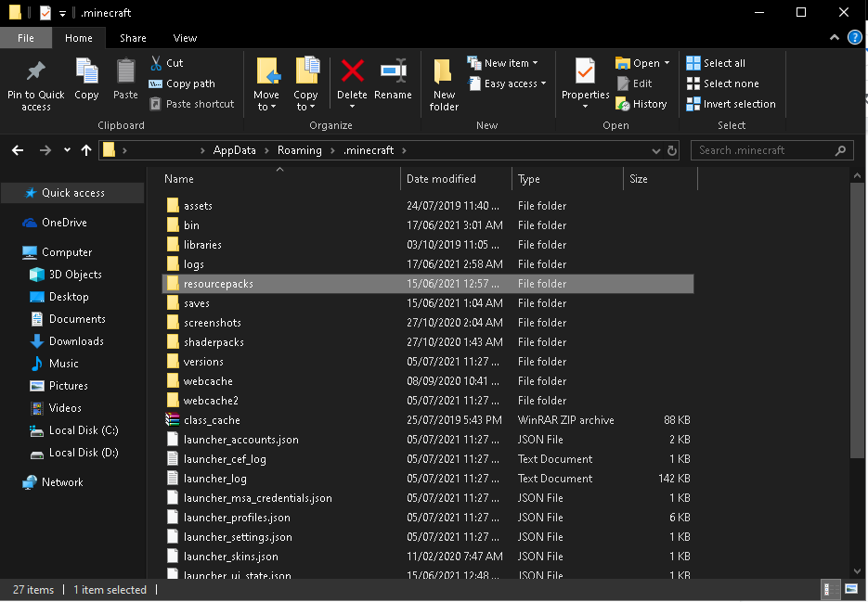Switch to the Share ribbon tab

(133, 38)
